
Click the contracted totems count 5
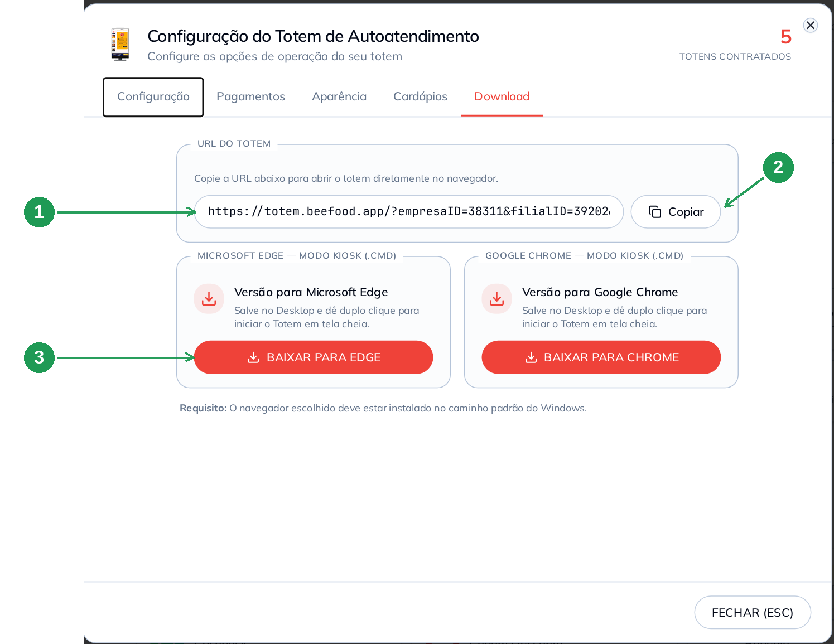(x=785, y=37)
